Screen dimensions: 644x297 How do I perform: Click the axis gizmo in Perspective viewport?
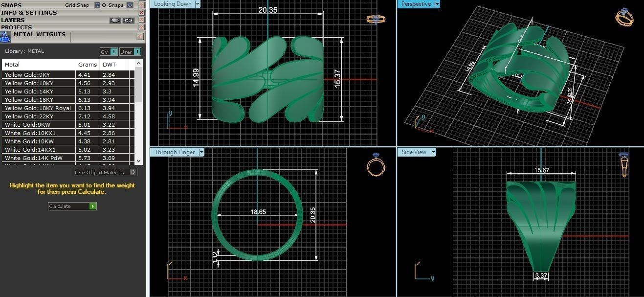[423, 123]
